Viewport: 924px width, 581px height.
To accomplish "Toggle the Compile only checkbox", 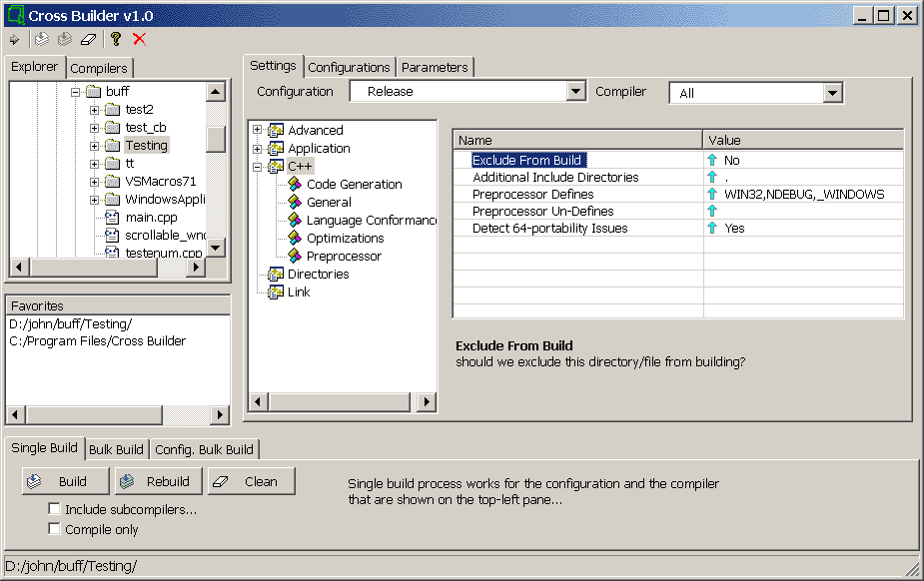I will click(x=55, y=530).
